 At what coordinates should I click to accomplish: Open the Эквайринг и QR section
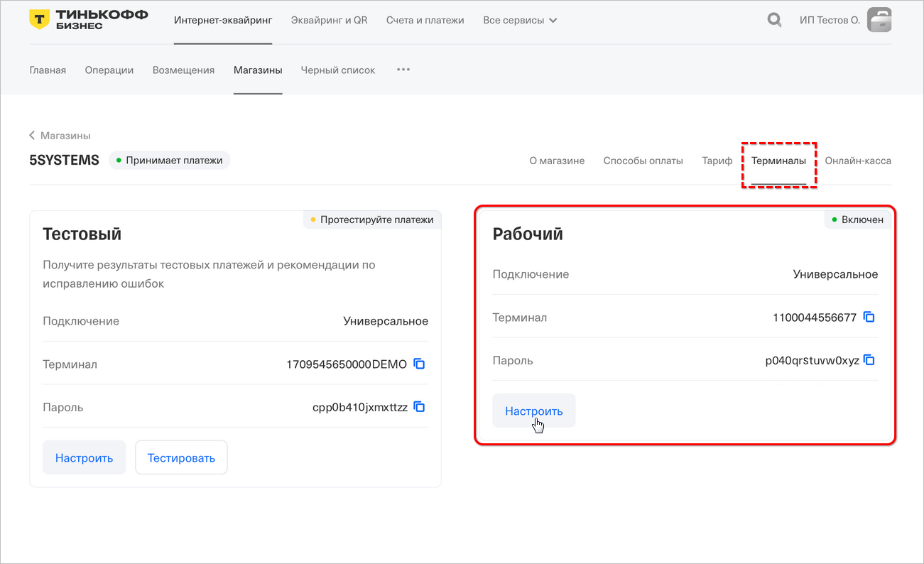330,20
